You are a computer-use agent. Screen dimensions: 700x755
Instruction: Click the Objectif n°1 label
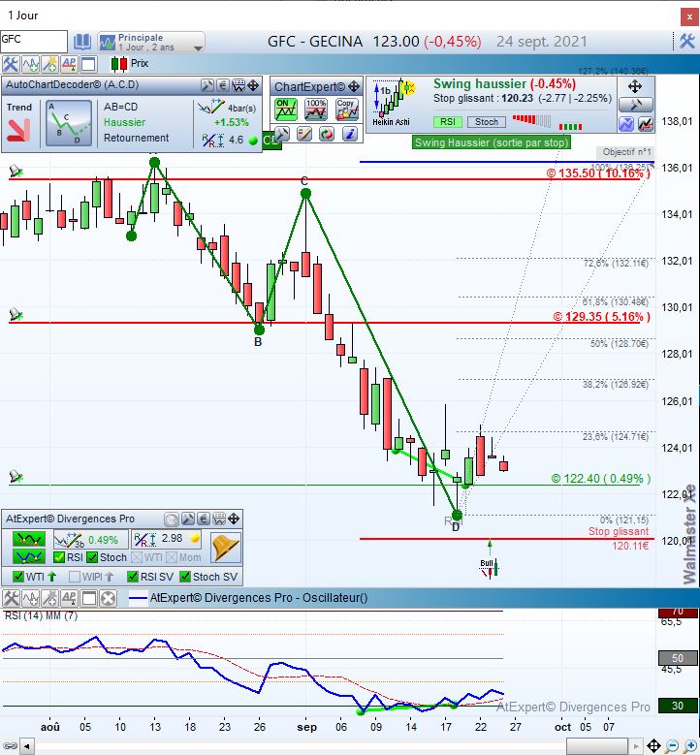pos(625,152)
